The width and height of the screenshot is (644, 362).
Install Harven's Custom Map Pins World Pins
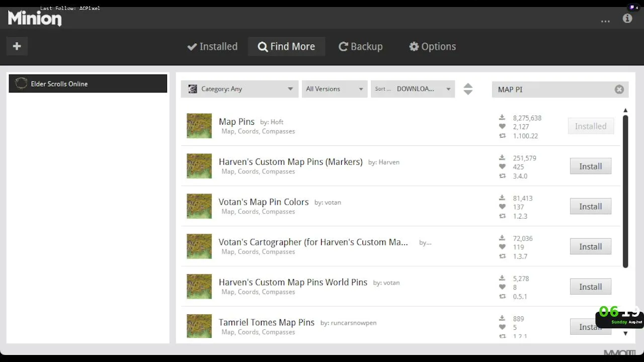[x=591, y=287]
